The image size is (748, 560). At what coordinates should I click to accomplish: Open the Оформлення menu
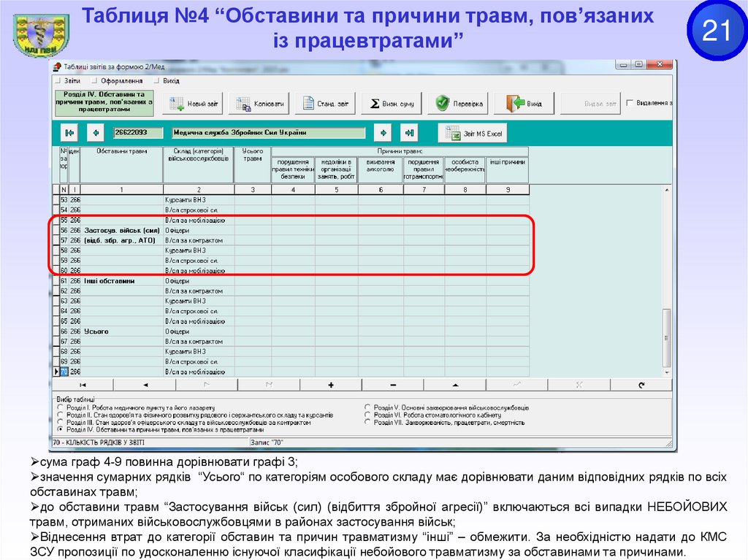click(x=122, y=81)
